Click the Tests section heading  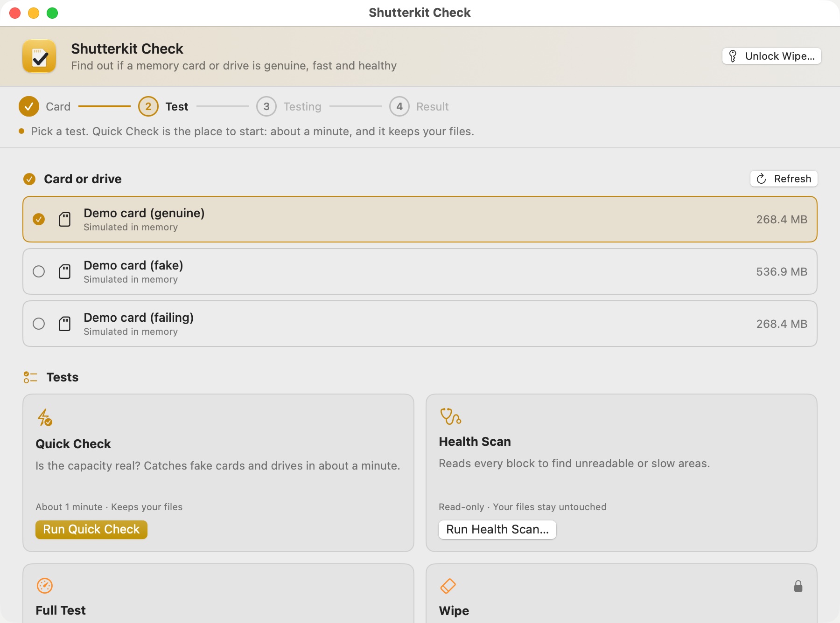tap(63, 377)
